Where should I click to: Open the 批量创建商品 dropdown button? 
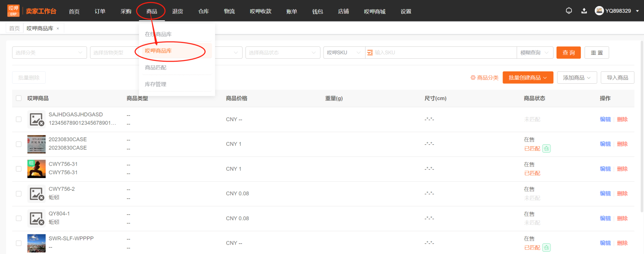tap(527, 78)
